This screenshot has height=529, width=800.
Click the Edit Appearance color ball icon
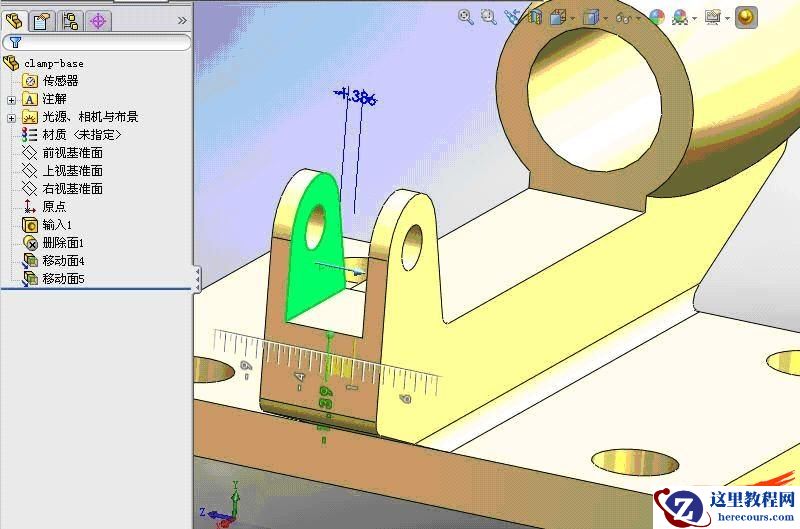point(657,17)
